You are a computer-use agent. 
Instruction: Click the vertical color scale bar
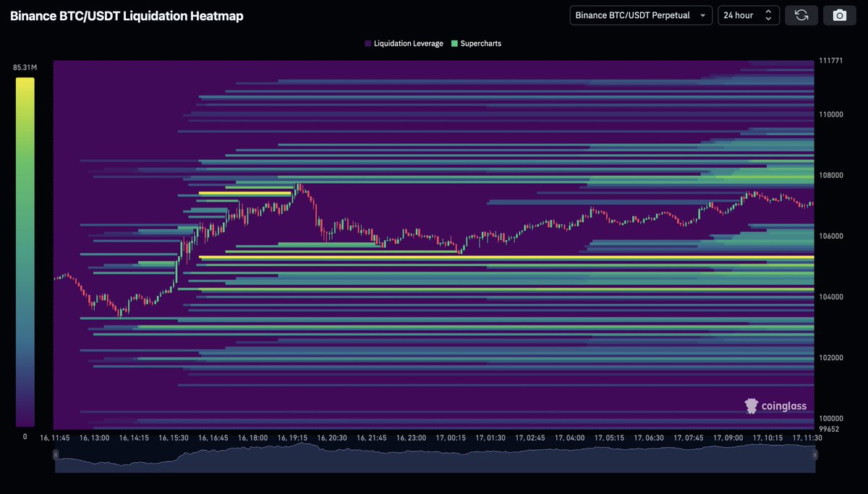click(25, 252)
